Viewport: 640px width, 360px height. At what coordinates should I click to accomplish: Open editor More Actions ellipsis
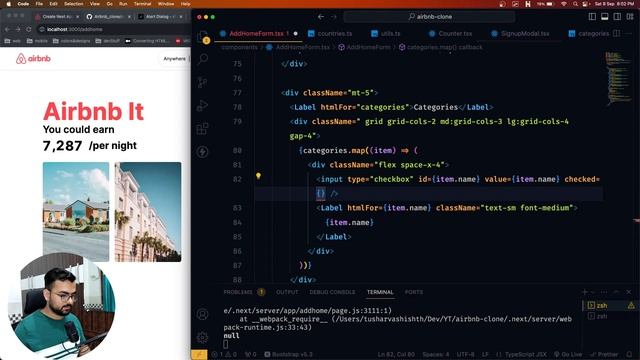click(629, 33)
